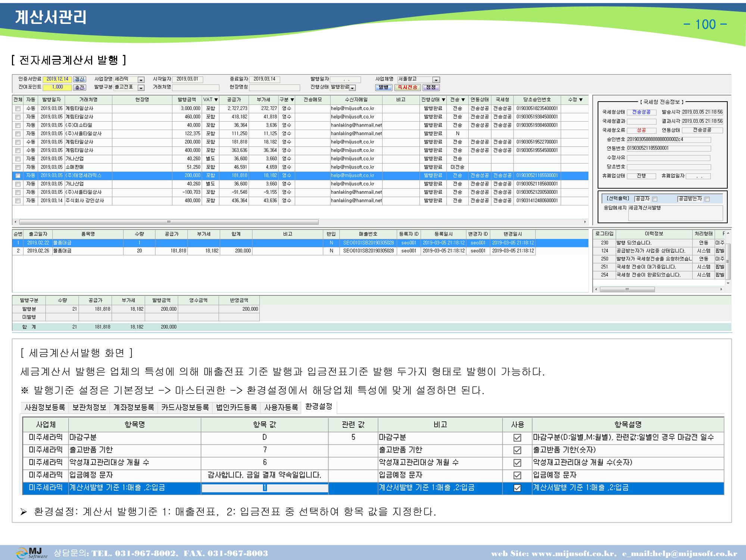Click the 거래처명 search input field

(196, 88)
